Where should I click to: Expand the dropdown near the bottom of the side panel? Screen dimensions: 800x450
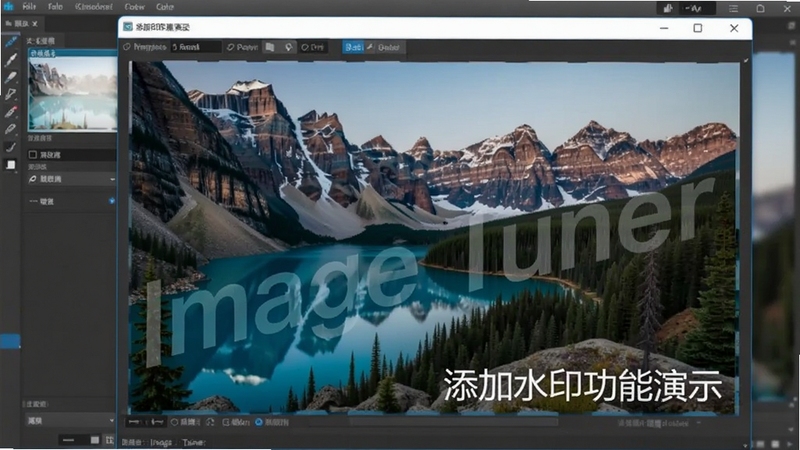pyautogui.click(x=71, y=420)
